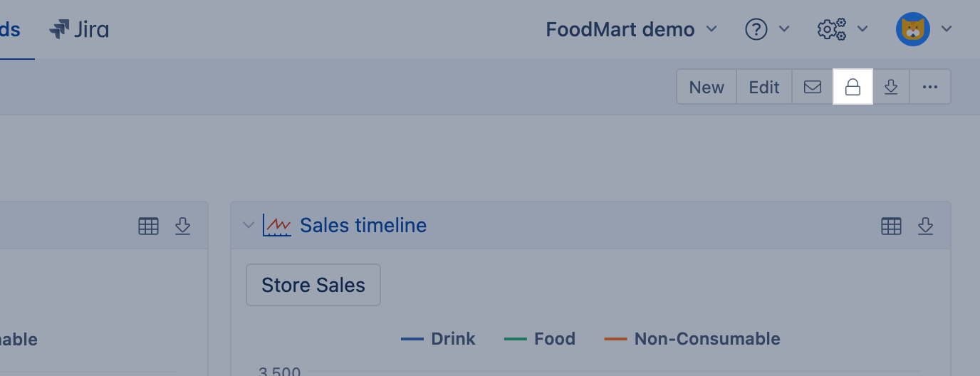This screenshot has height=376, width=980.
Task: Open the FoodMart demo account dropdown
Action: tap(631, 29)
